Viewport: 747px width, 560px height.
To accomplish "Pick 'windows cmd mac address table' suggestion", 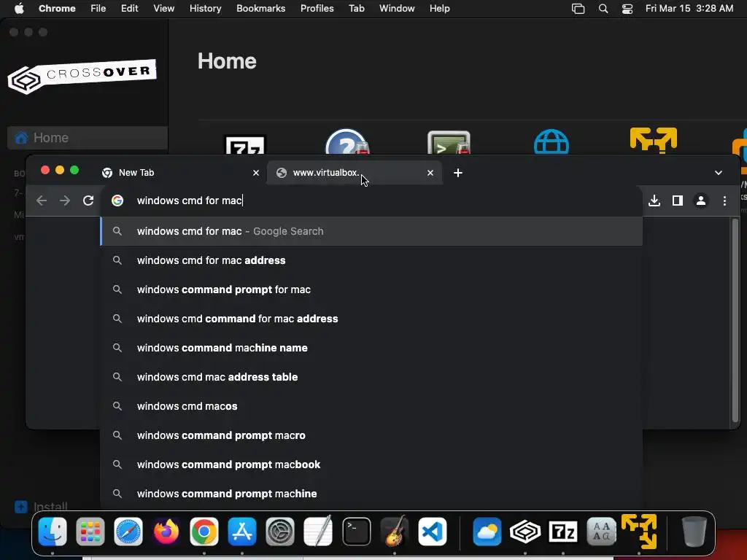I will 371,377.
